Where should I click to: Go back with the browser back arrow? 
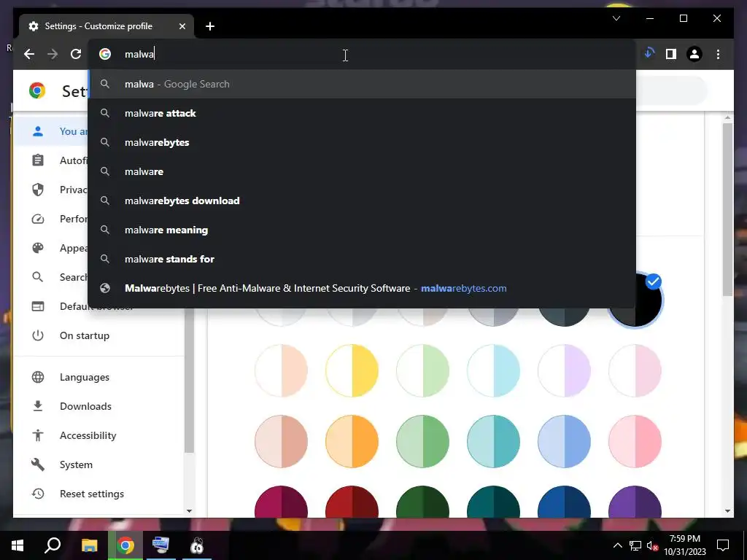click(x=29, y=54)
